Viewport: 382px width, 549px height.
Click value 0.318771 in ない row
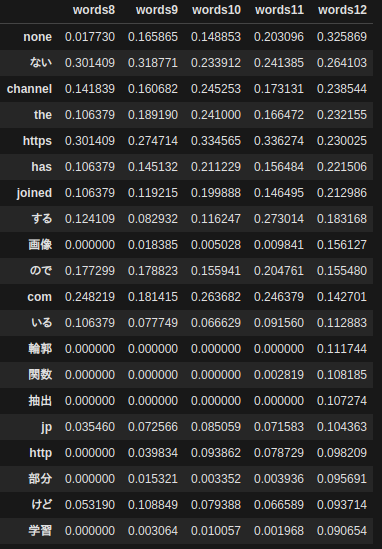(x=153, y=63)
